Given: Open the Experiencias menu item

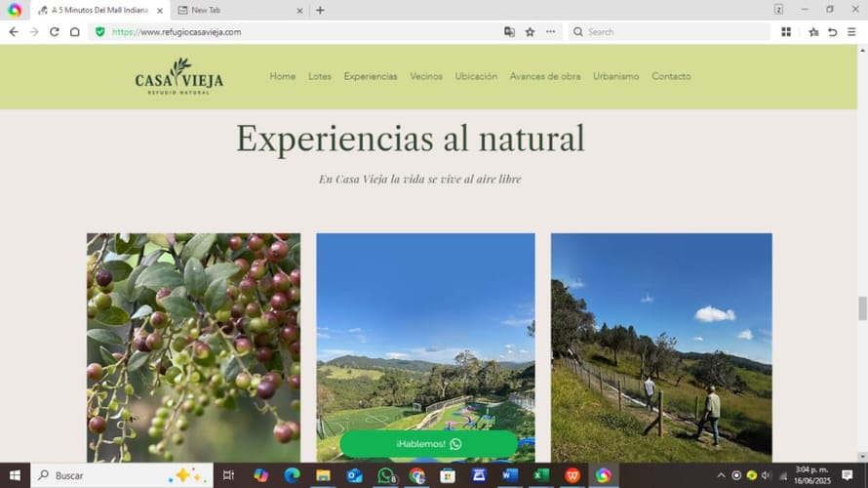Looking at the screenshot, I should pos(371,76).
